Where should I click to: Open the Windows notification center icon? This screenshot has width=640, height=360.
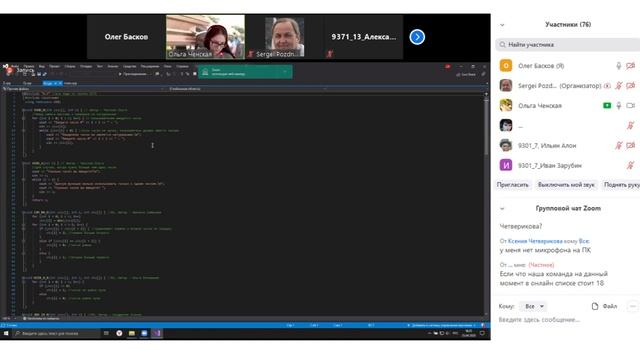pyautogui.click(x=482, y=333)
